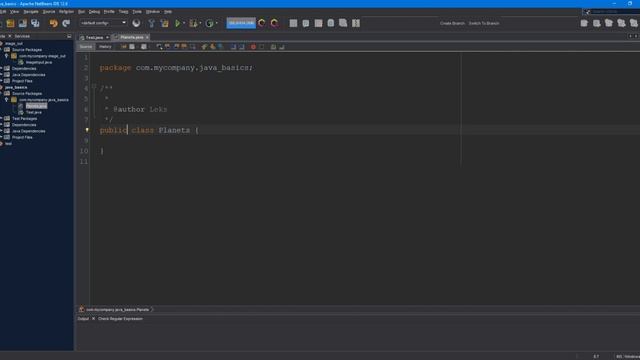Viewport: 640px width, 360px height.
Task: Switch to the Services panel tab
Action: tap(22, 36)
